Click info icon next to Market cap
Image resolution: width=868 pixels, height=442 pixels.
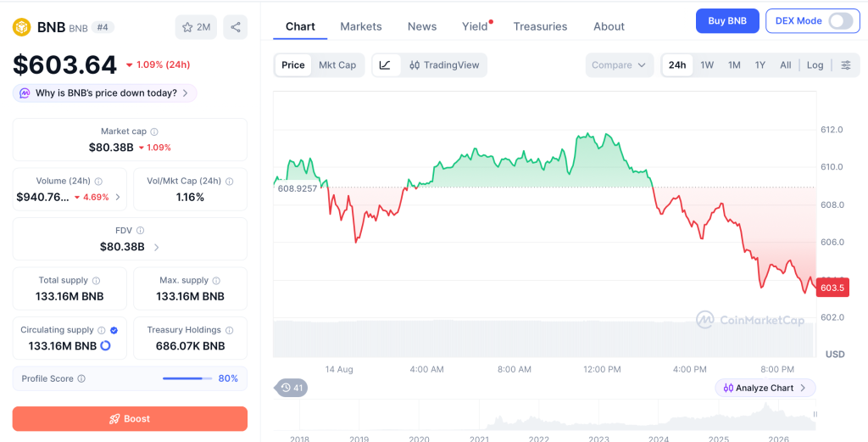point(154,131)
